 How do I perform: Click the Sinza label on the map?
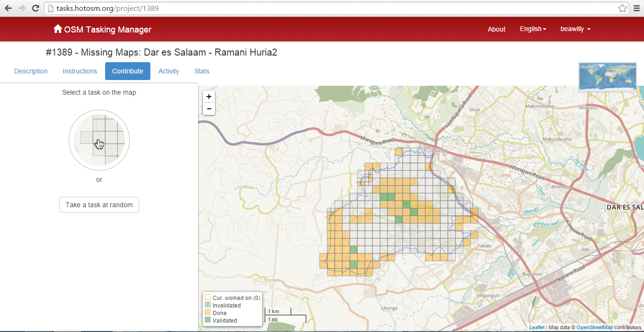pyautogui.click(x=474, y=109)
